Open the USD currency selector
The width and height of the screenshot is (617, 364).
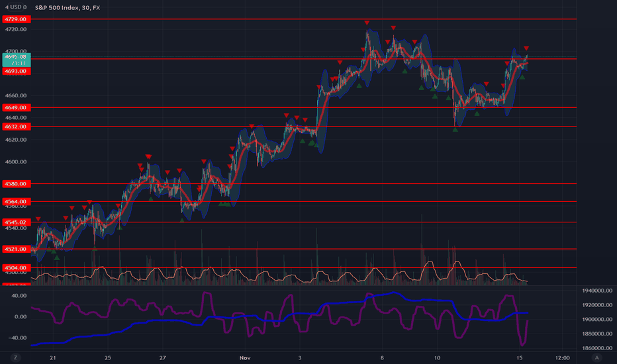point(16,7)
